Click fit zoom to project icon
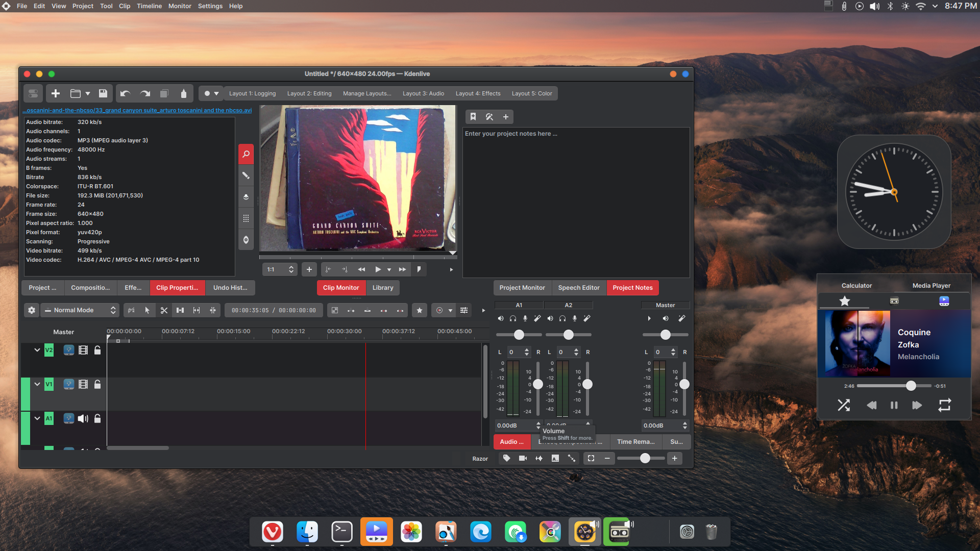 tap(591, 458)
